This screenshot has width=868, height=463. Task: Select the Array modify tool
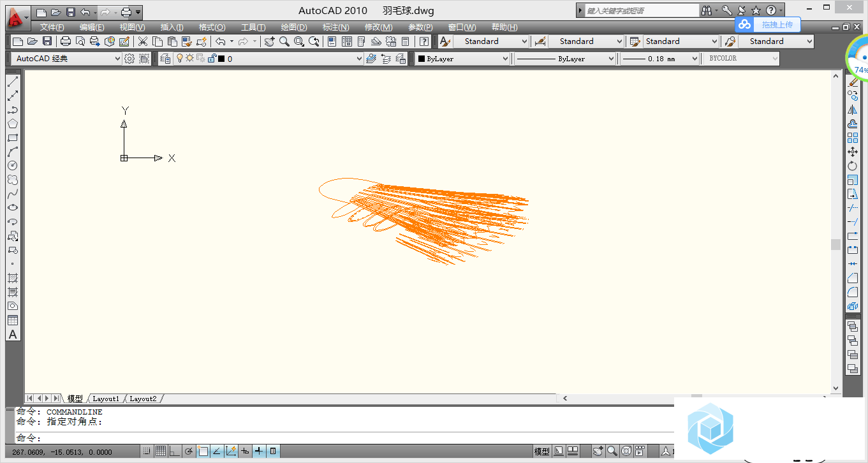[x=853, y=138]
